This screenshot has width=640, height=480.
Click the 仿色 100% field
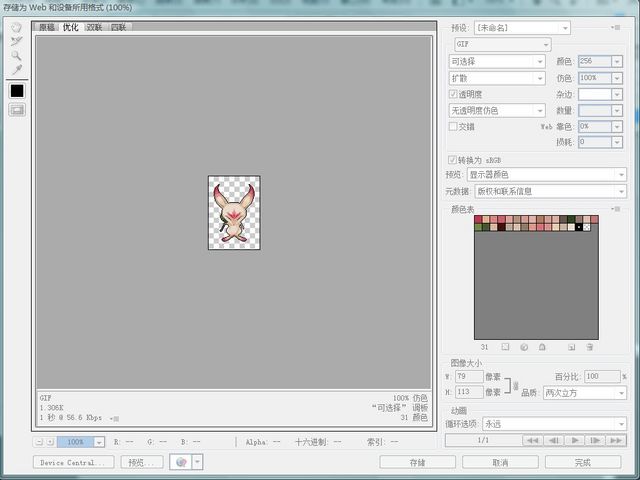pos(595,78)
